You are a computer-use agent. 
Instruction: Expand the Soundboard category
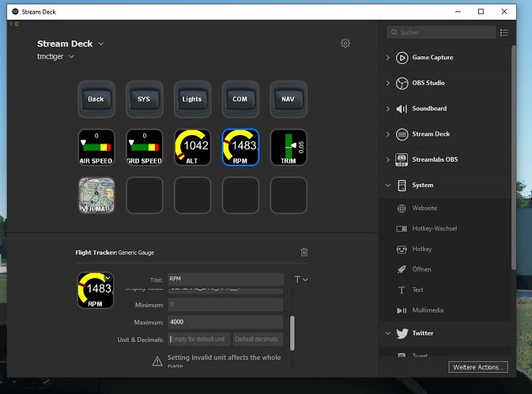[388, 109]
